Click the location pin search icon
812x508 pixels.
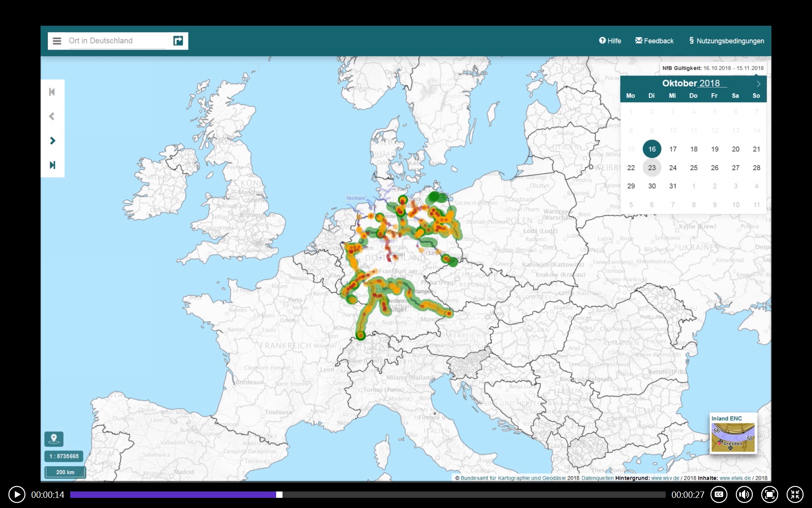(x=54, y=438)
